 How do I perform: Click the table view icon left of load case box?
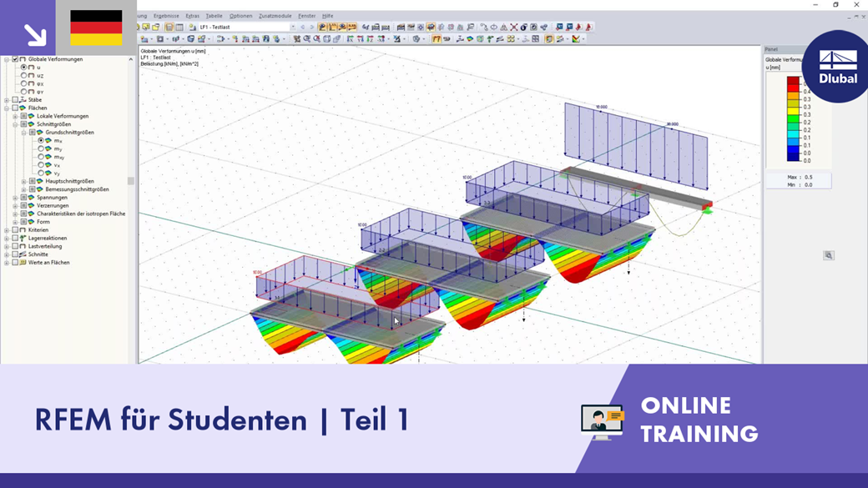(179, 27)
